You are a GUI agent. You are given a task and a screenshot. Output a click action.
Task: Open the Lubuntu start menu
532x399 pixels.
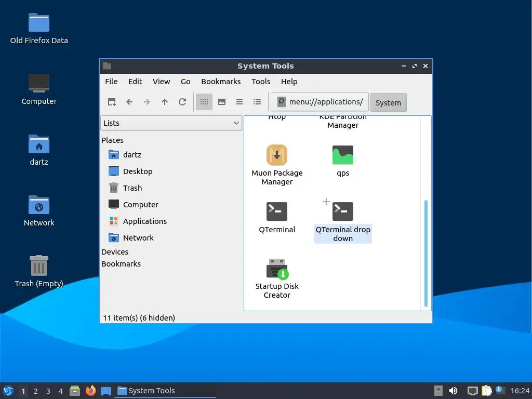click(x=8, y=391)
